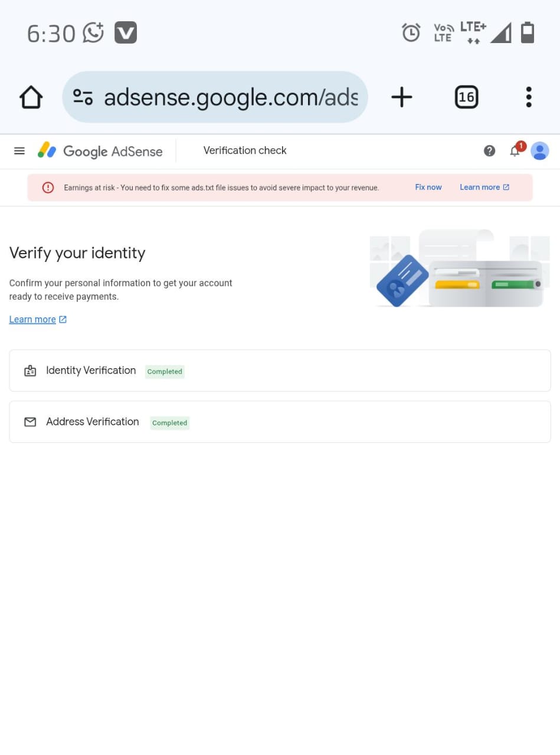Open the help question mark icon
Image resolution: width=560 pixels, height=755 pixels.
489,151
